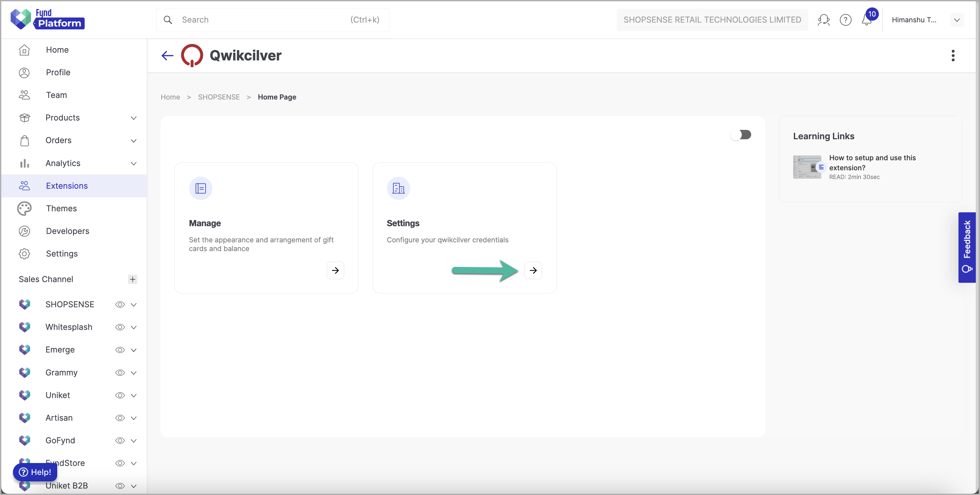Click the Help! button
980x495 pixels.
point(35,472)
